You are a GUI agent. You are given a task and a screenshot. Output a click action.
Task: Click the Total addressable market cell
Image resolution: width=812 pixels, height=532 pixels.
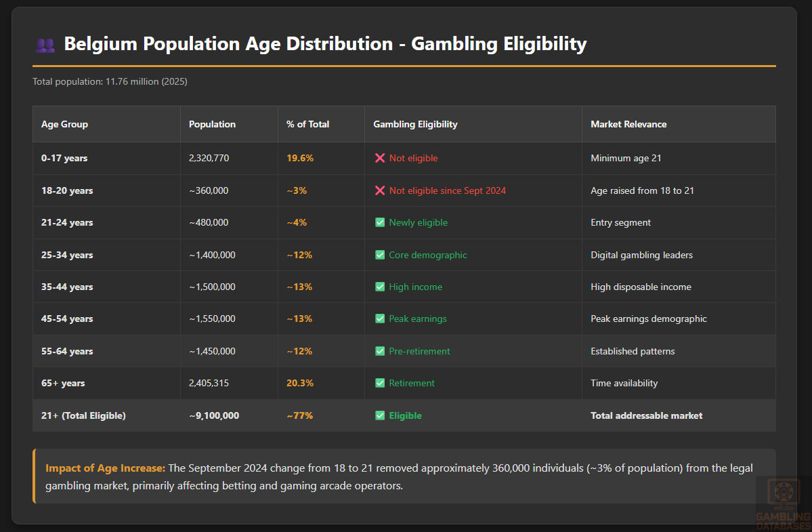(646, 415)
